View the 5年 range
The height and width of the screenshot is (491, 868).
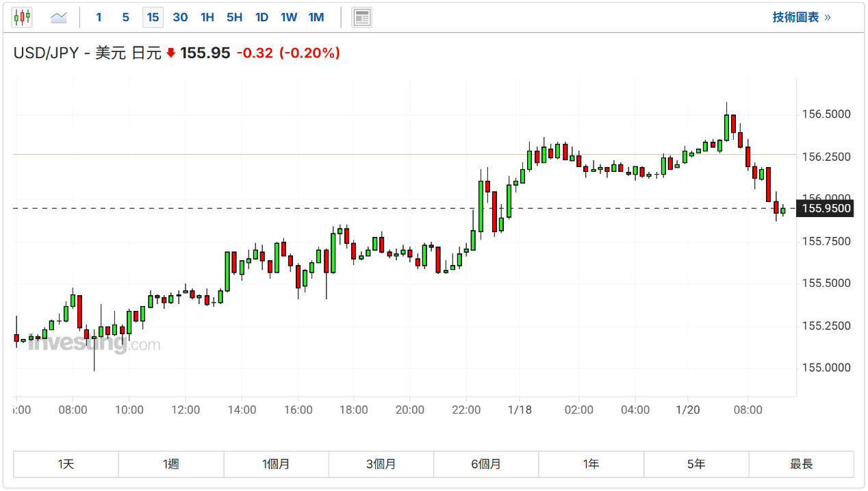click(x=696, y=464)
